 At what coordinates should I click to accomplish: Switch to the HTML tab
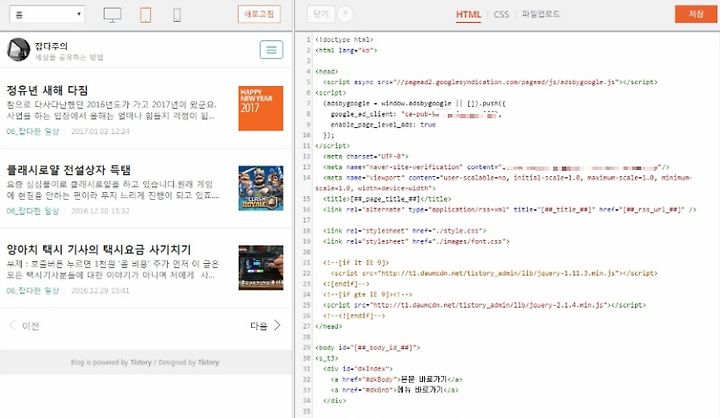468,14
